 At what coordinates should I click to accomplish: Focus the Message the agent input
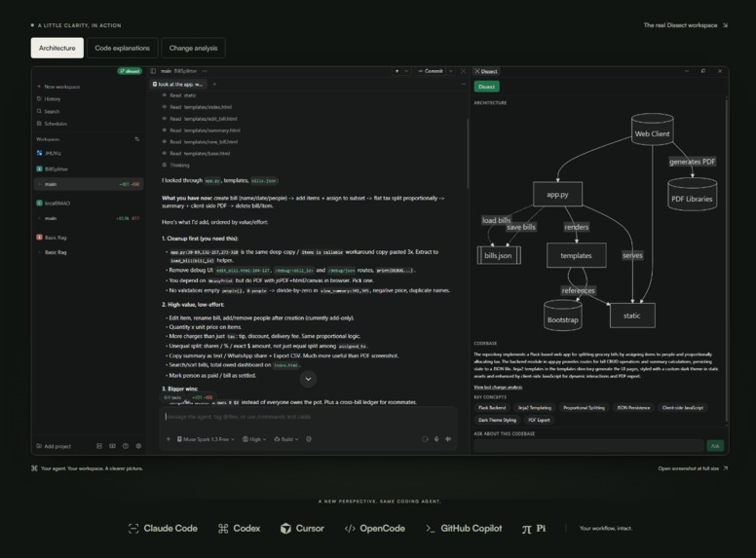coord(308,417)
